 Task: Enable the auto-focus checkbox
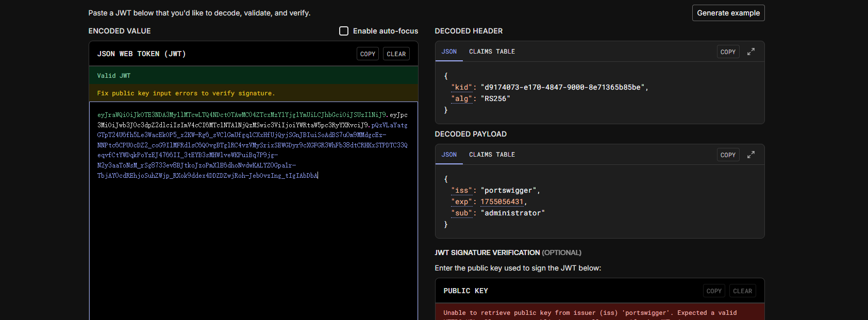click(x=344, y=31)
